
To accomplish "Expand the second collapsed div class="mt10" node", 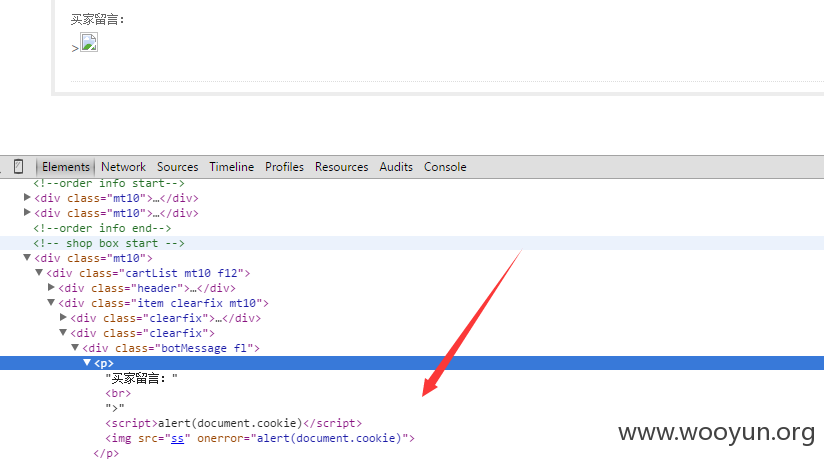I will tap(27, 212).
